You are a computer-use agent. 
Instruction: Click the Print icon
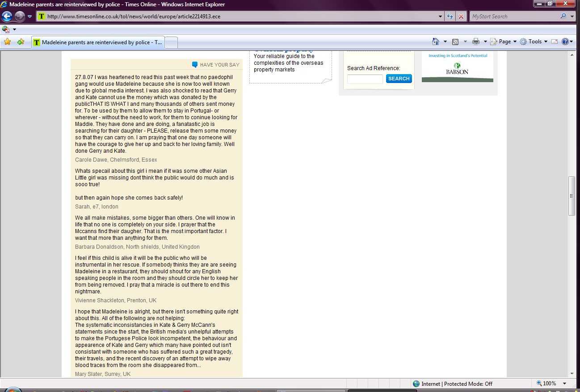pyautogui.click(x=475, y=42)
